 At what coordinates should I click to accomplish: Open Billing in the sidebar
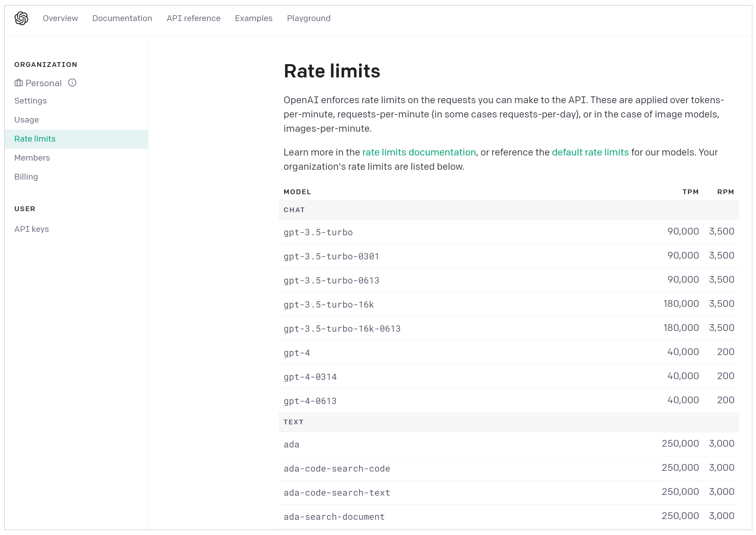[x=26, y=177]
